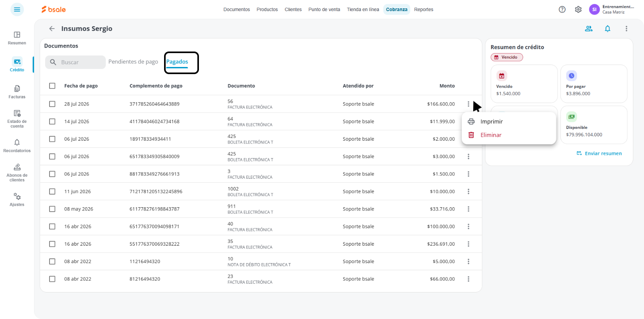Open row options for $66.000,00 payment

[x=468, y=279]
